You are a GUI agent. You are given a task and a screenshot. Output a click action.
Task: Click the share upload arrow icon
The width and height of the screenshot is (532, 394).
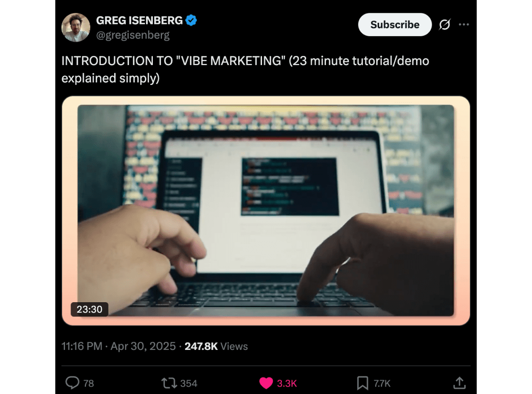pos(460,383)
